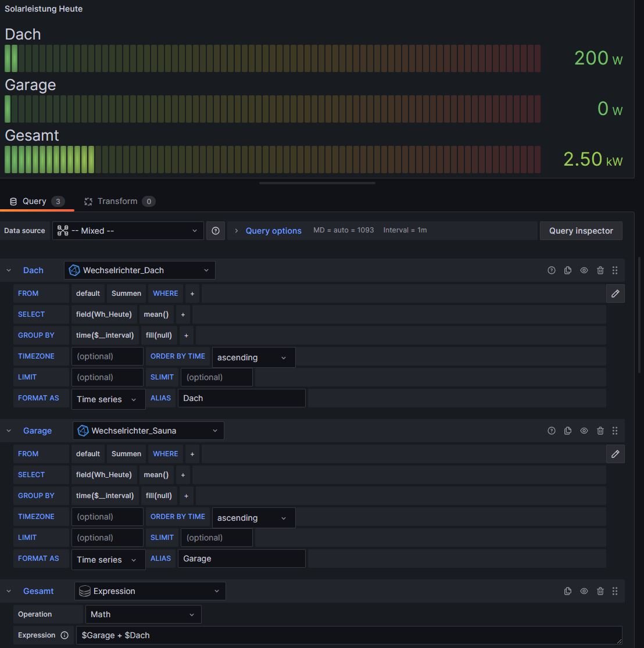Image resolution: width=644 pixels, height=648 pixels.
Task: Click the Gesamt bar gauge
Action: (272, 160)
